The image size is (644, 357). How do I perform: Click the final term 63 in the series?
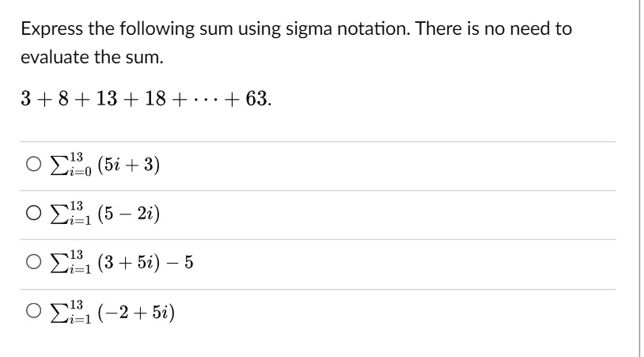pos(256,99)
